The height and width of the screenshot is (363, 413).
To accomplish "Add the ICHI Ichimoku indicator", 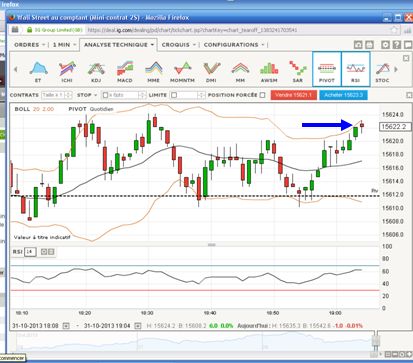I will click(67, 71).
